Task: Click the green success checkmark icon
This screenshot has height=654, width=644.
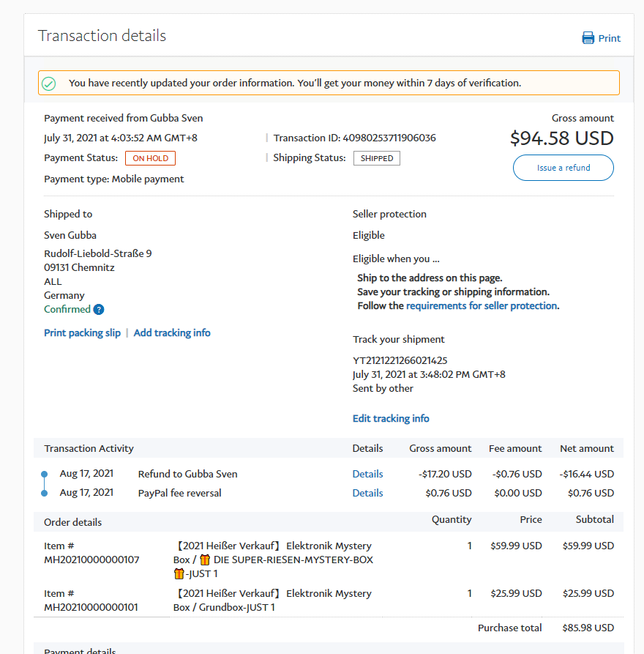Action: point(49,83)
